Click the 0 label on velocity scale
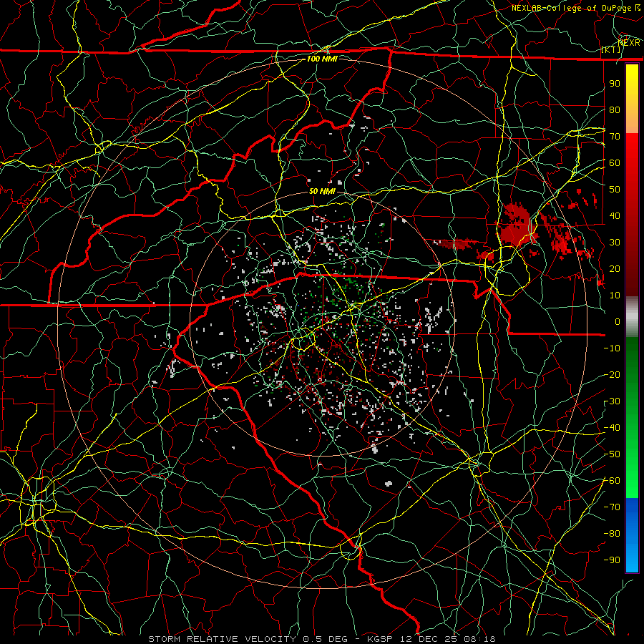 (618, 321)
